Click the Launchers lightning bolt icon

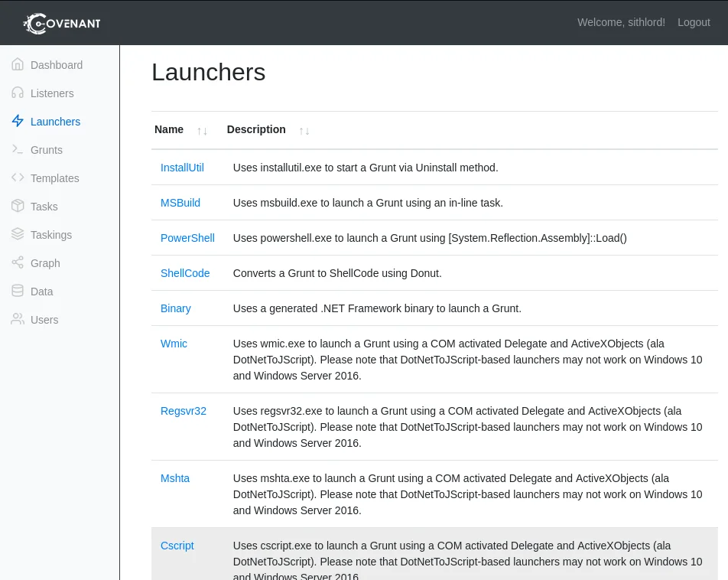pyautogui.click(x=18, y=122)
